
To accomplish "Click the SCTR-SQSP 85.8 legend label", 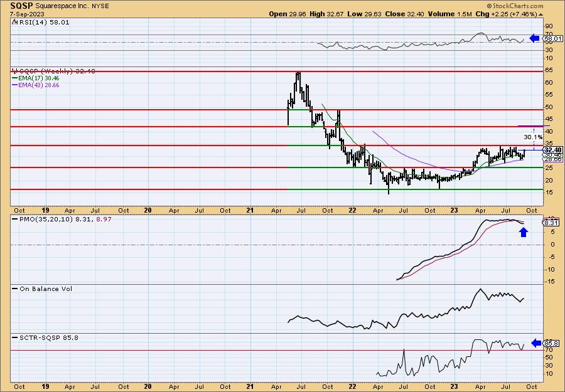I will coord(48,337).
